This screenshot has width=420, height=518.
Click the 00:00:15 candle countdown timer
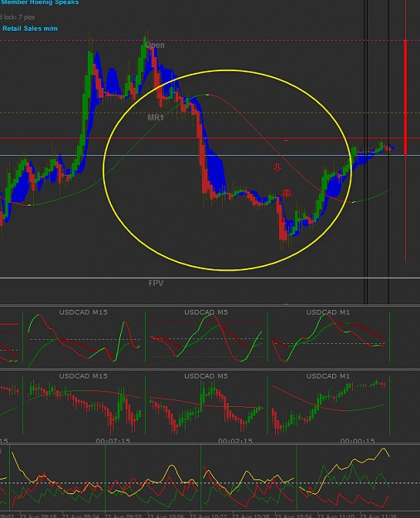[357, 441]
